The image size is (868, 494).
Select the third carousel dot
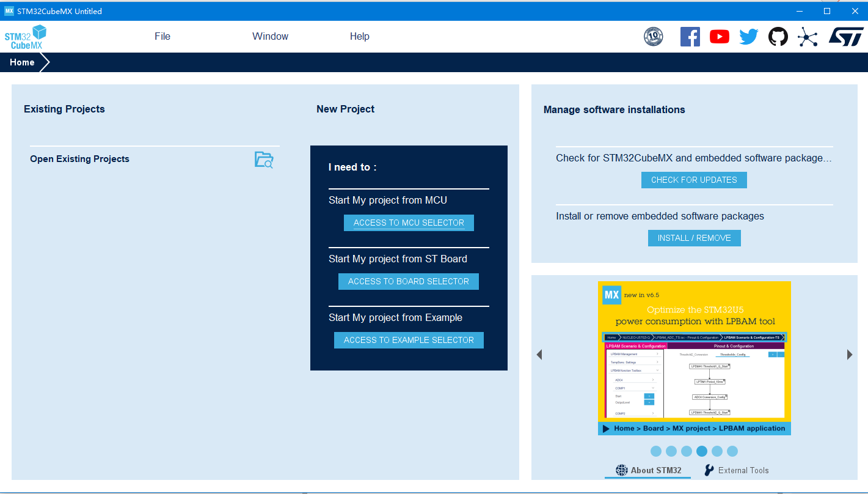point(687,451)
